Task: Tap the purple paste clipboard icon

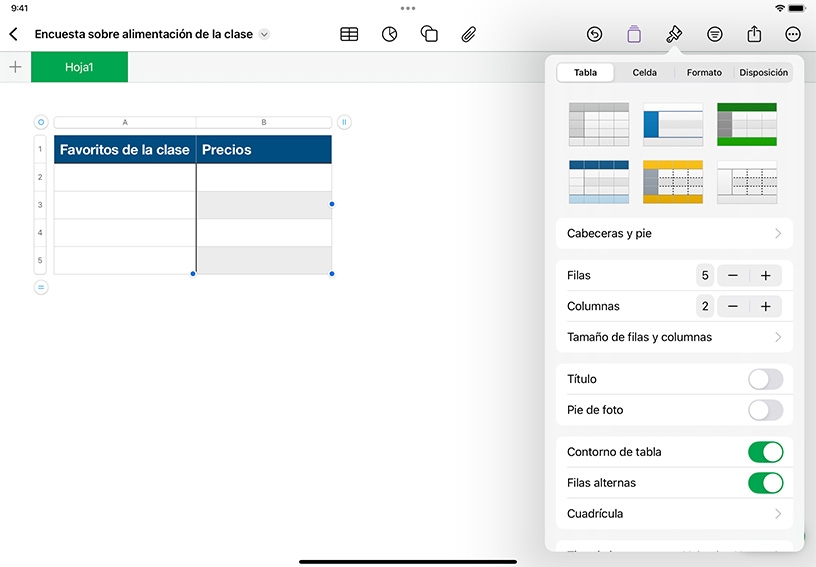Action: pyautogui.click(x=634, y=34)
